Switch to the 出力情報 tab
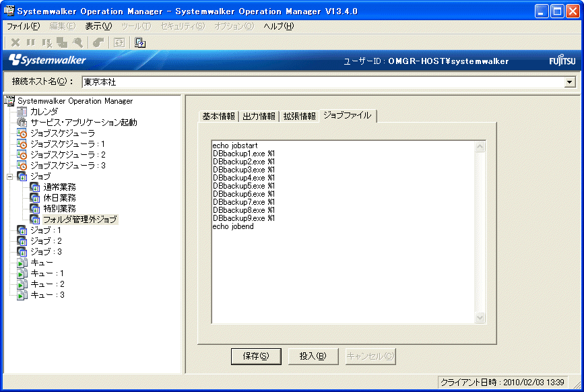The image size is (584, 392). (x=259, y=116)
